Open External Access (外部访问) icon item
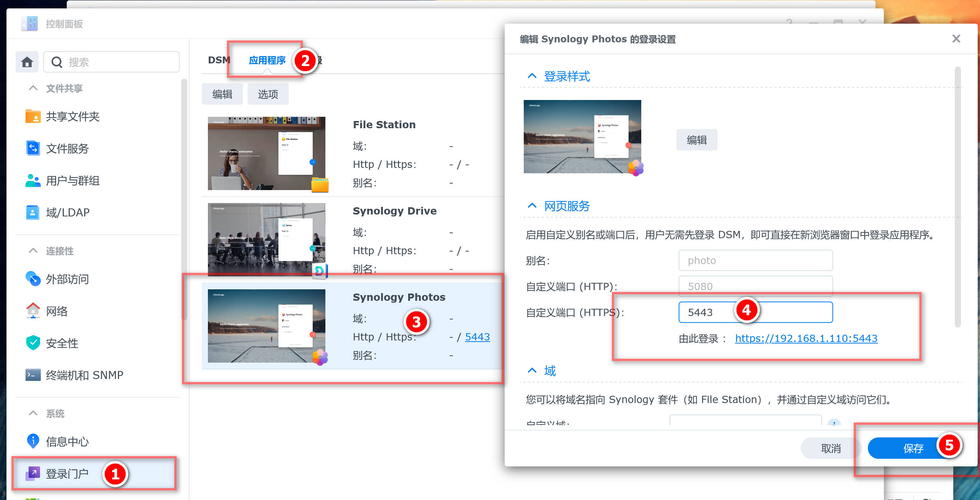Viewport: 980px width, 500px height. click(33, 279)
